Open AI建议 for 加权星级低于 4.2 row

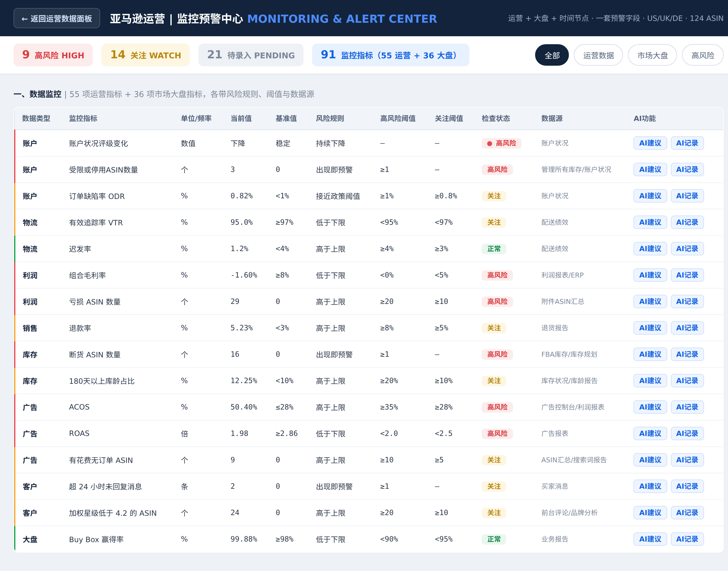pos(650,513)
